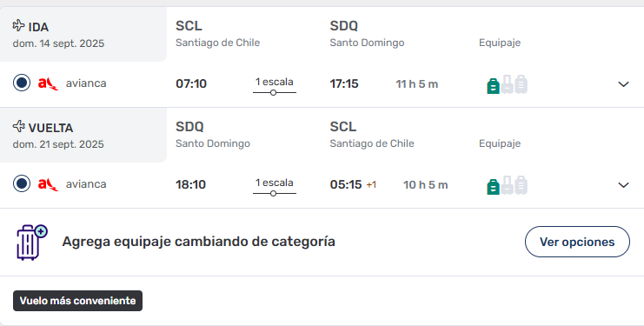Click the VUELTA airplane icon
This screenshot has height=326, width=644.
pos(18,126)
